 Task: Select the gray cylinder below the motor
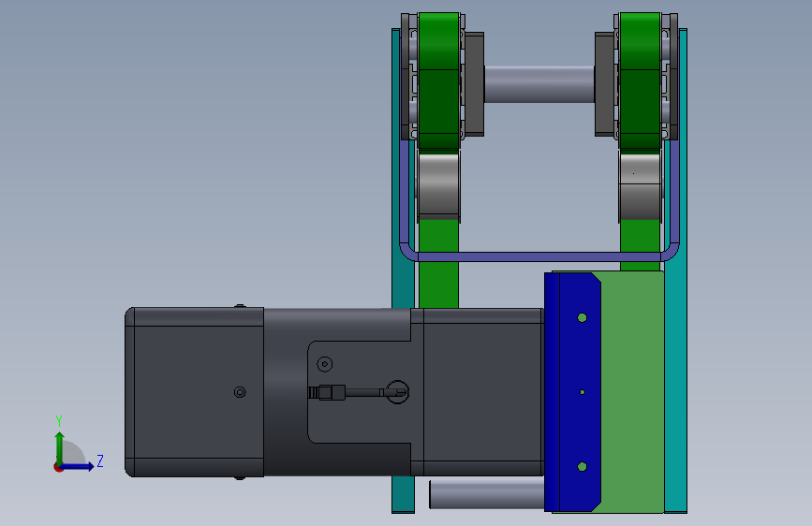point(487,494)
